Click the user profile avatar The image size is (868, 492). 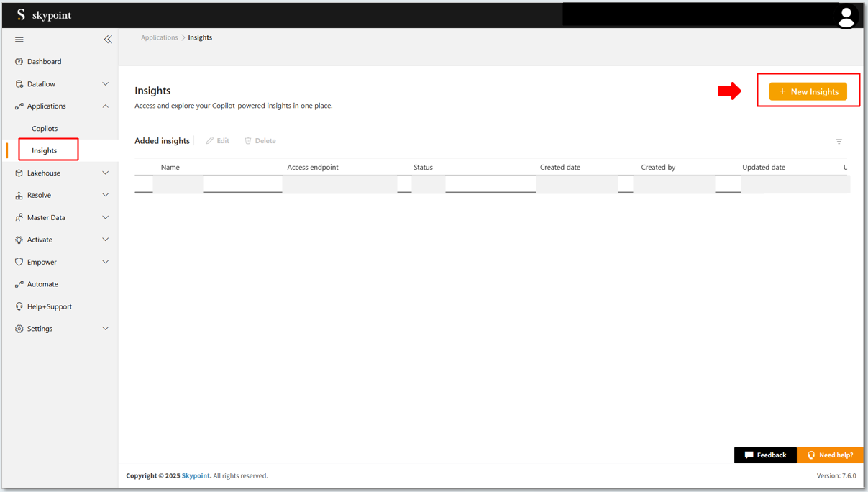pyautogui.click(x=846, y=17)
